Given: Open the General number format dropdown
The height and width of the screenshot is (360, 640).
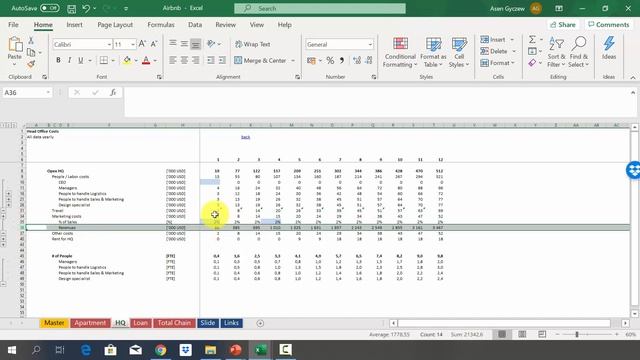Looking at the screenshot, I should tap(370, 44).
